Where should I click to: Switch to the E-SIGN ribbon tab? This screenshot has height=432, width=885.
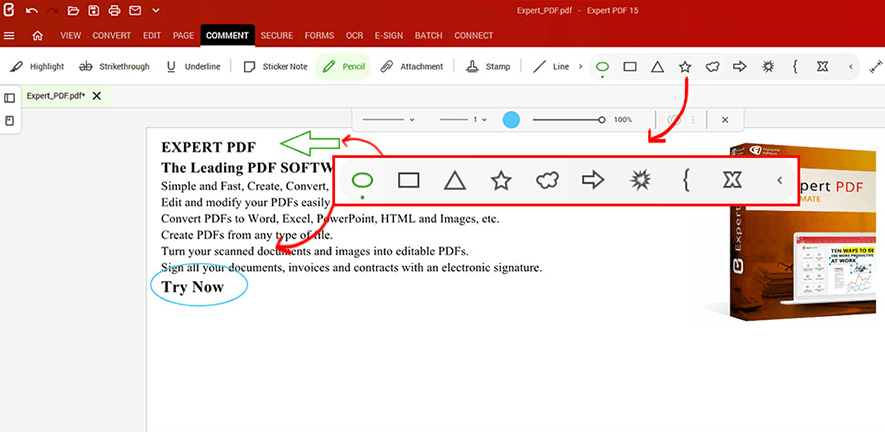(x=389, y=36)
